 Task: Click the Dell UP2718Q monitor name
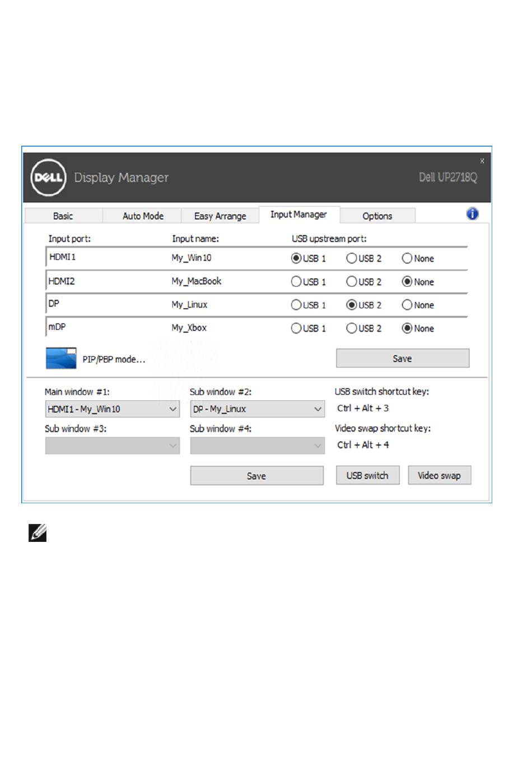(448, 178)
